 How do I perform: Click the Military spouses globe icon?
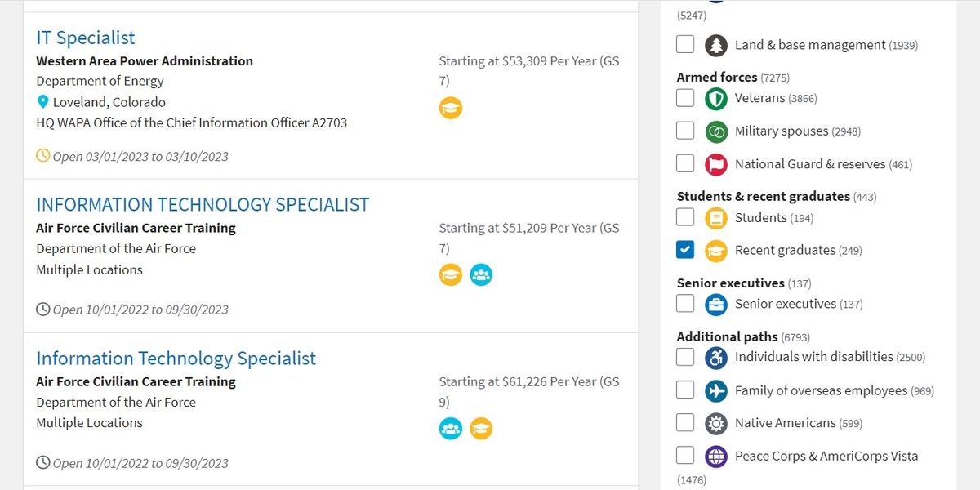(715, 131)
